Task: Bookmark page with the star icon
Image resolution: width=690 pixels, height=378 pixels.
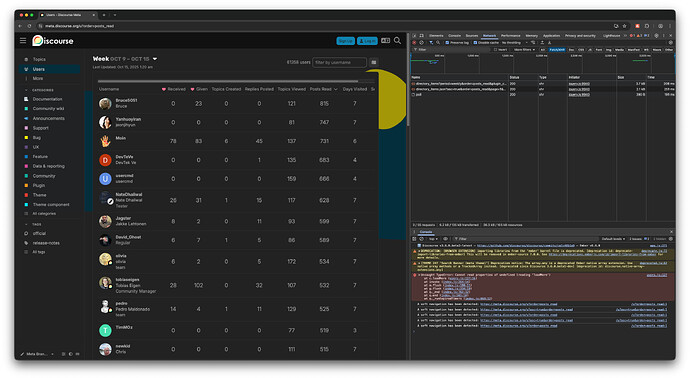Action: click(x=624, y=26)
